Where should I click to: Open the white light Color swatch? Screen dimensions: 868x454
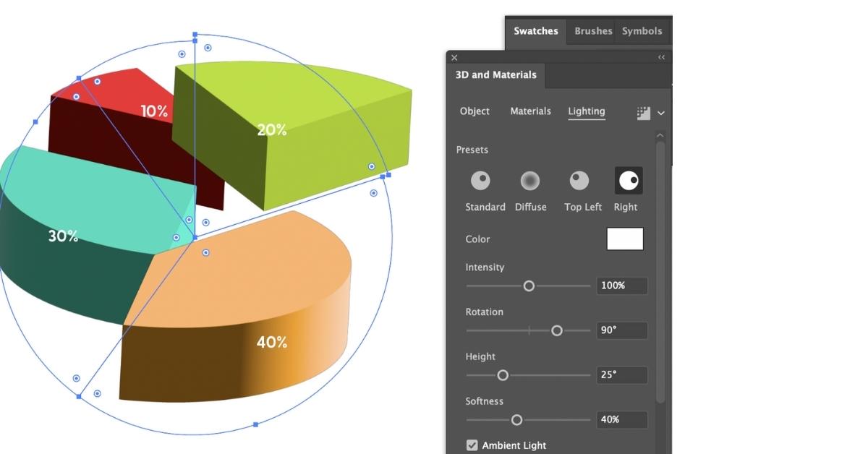[625, 239]
